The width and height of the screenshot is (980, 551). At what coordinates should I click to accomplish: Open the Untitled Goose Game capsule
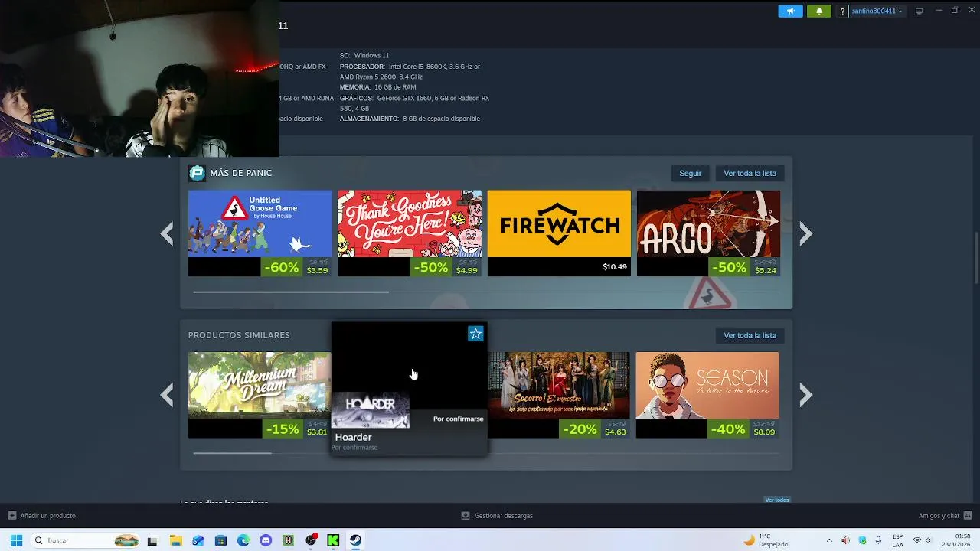(260, 223)
